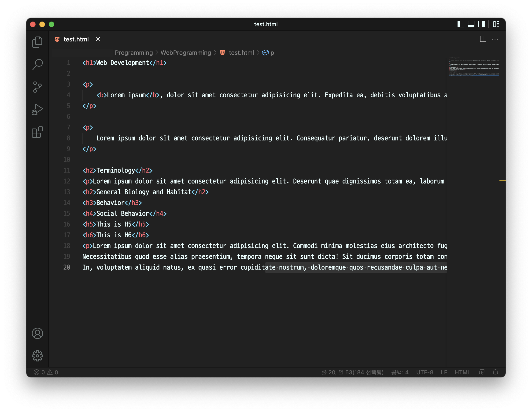Viewport: 532px width, 412px height.
Task: Expand the WebProgramming breadcrumb
Action: (186, 53)
